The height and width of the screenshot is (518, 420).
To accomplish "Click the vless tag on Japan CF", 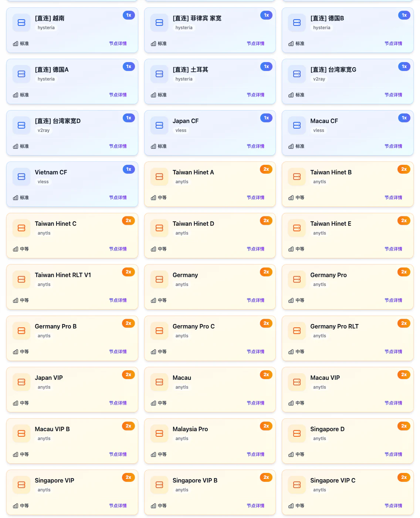I will [181, 130].
